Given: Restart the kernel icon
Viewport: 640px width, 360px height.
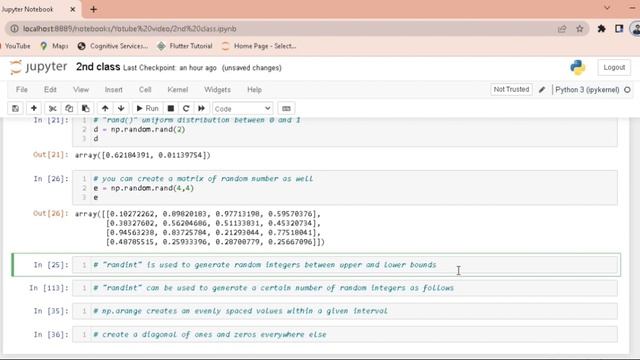Looking at the screenshot, I should [x=186, y=109].
